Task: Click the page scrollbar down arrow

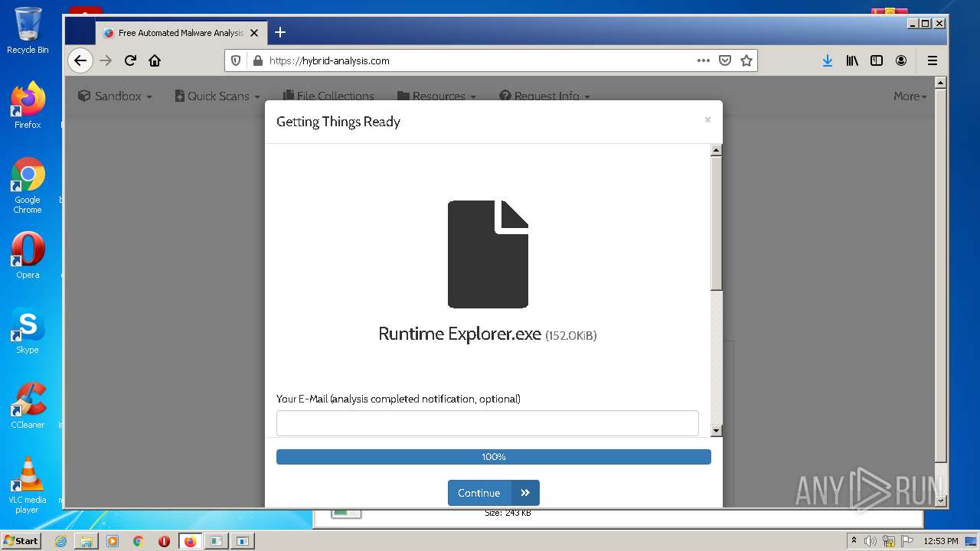Action: coord(941,501)
